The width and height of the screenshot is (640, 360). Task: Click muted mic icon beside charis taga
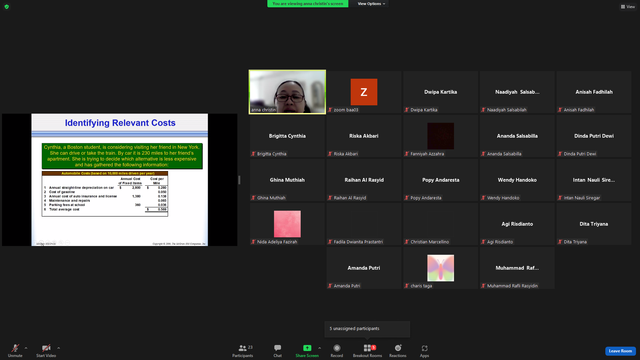click(x=407, y=286)
